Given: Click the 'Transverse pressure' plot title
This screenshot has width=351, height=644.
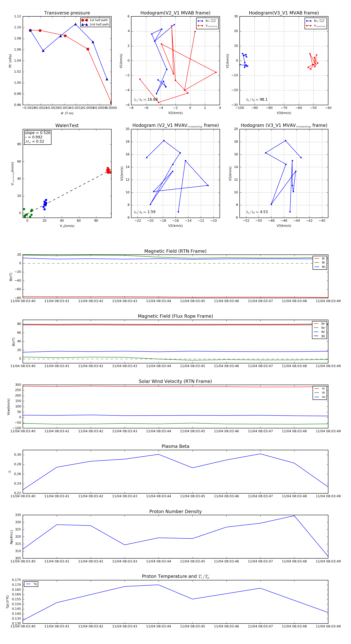Looking at the screenshot, I should coord(67,13).
